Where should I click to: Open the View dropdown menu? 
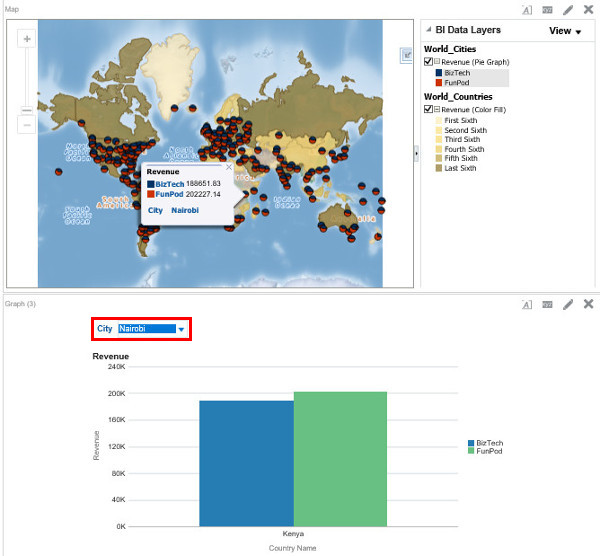tap(565, 31)
